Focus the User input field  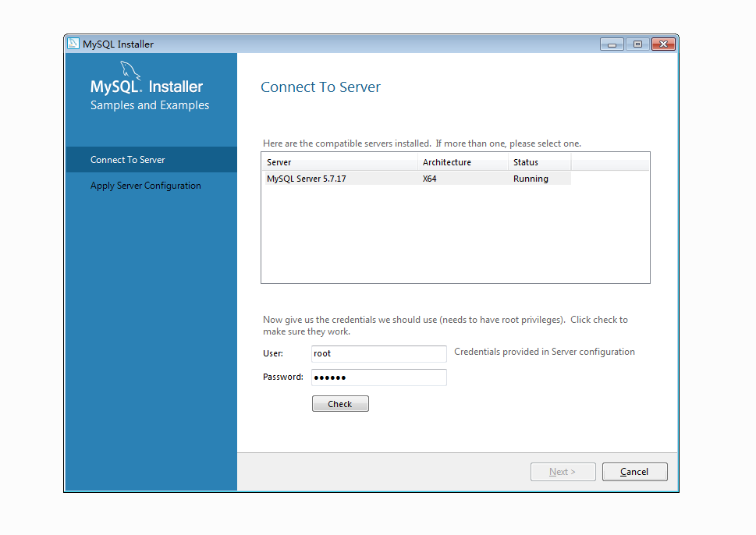(379, 354)
